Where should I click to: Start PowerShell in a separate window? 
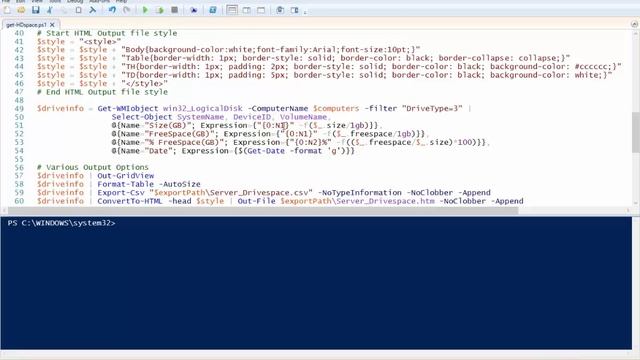point(213,10)
